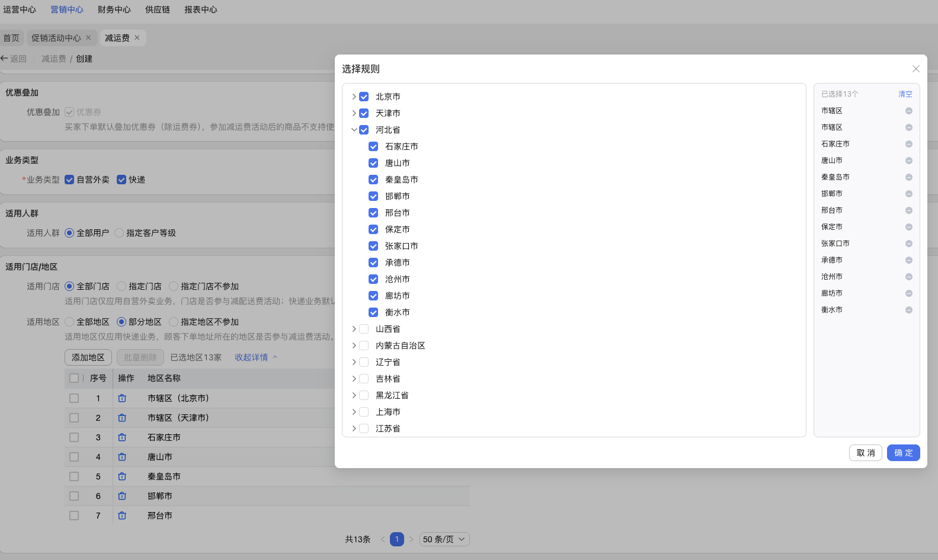Image resolution: width=938 pixels, height=560 pixels.
Task: Check the 上海市 checkbox
Action: pos(364,412)
